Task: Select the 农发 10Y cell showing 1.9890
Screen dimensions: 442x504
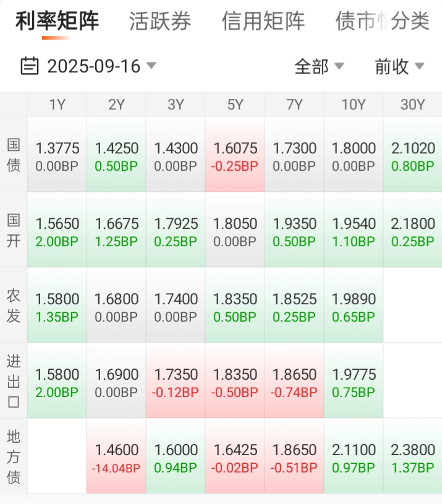Action: [354, 305]
